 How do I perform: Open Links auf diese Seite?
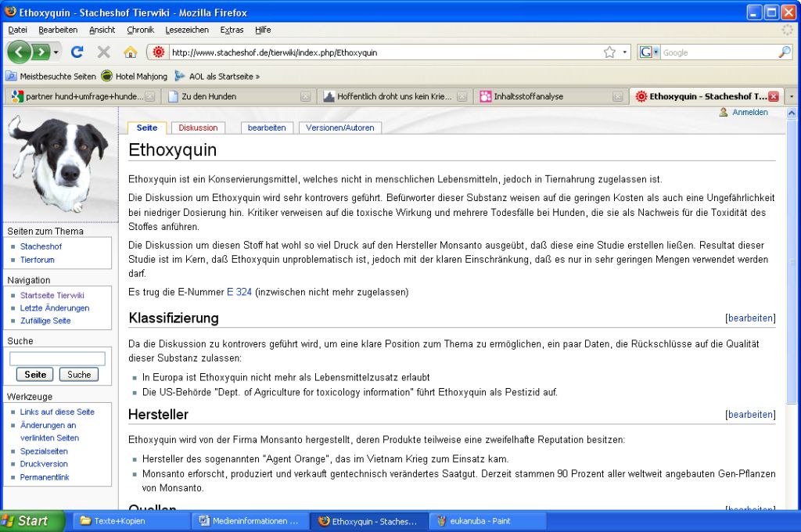[57, 412]
